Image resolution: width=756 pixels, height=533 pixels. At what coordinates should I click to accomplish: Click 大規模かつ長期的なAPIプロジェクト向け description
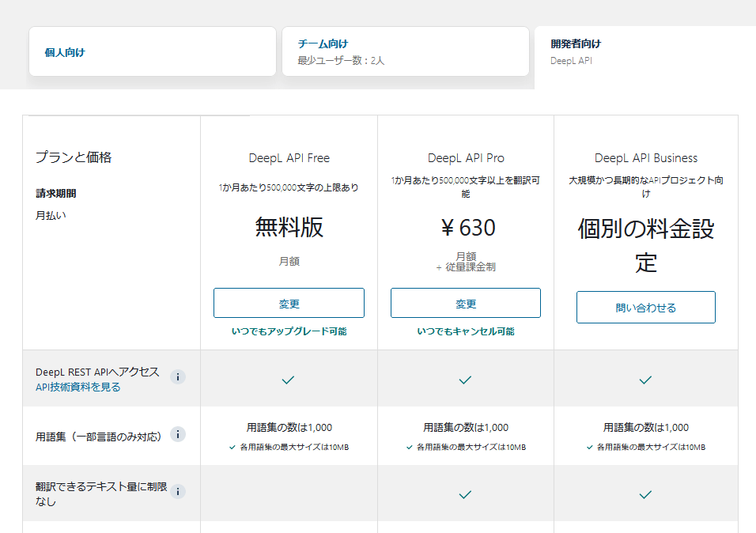pyautogui.click(x=646, y=187)
